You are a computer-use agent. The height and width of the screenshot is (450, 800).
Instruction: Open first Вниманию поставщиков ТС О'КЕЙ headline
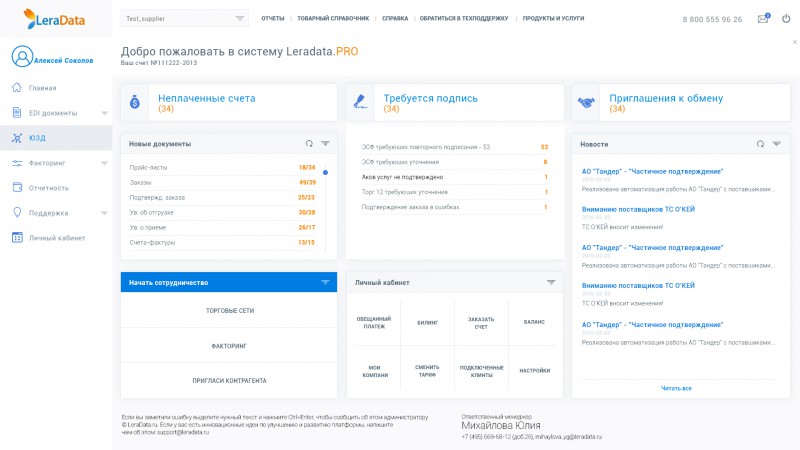[x=638, y=209]
